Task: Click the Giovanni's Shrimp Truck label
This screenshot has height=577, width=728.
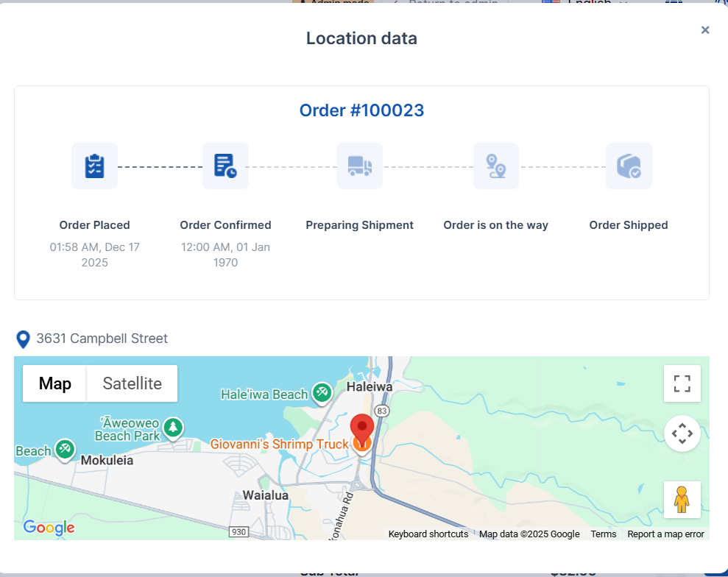Action: (x=280, y=445)
